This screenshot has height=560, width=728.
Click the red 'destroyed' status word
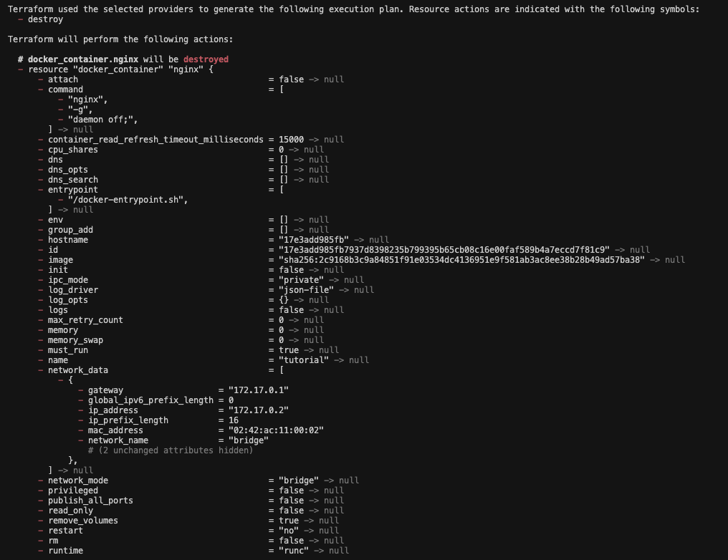206,59
